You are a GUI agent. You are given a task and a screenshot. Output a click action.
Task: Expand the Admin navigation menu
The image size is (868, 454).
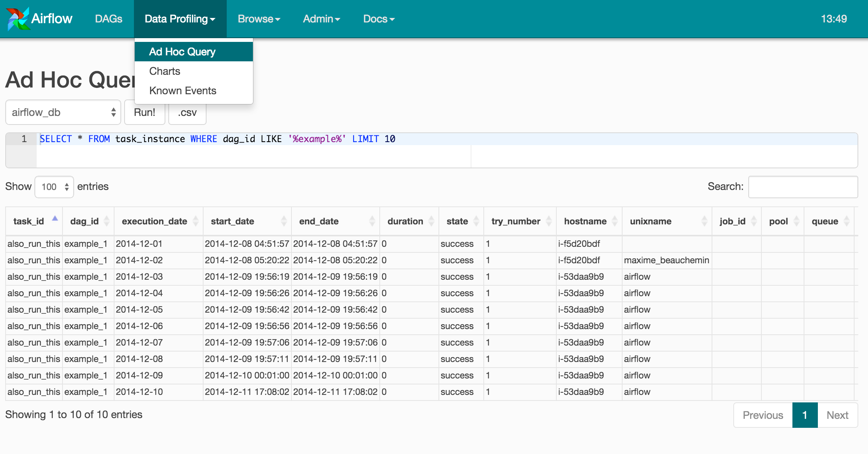pyautogui.click(x=321, y=19)
